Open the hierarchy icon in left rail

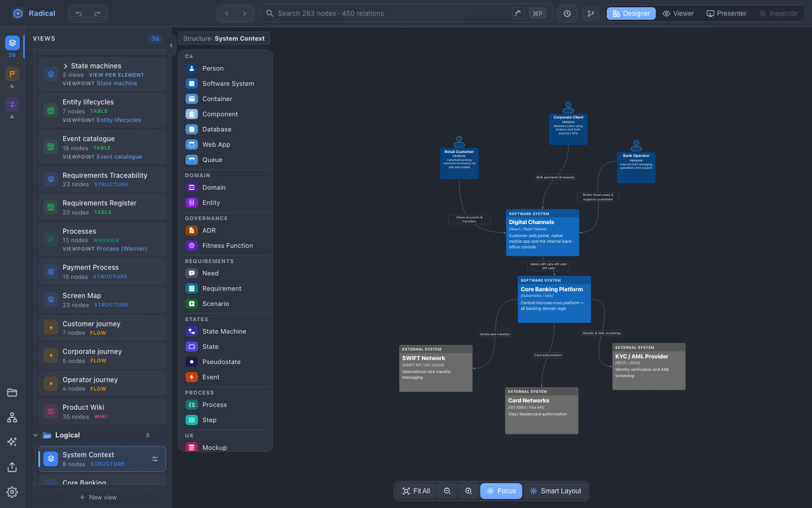(12, 418)
